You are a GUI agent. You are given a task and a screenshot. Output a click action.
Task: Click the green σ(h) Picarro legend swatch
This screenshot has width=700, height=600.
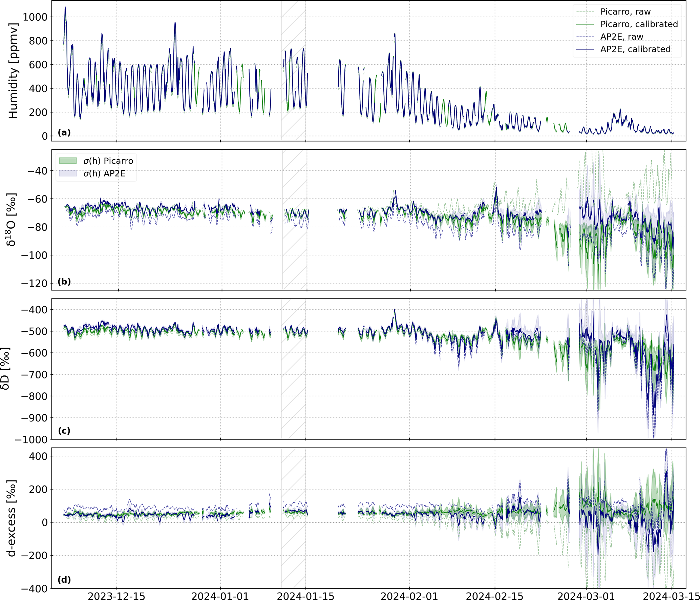tap(68, 161)
